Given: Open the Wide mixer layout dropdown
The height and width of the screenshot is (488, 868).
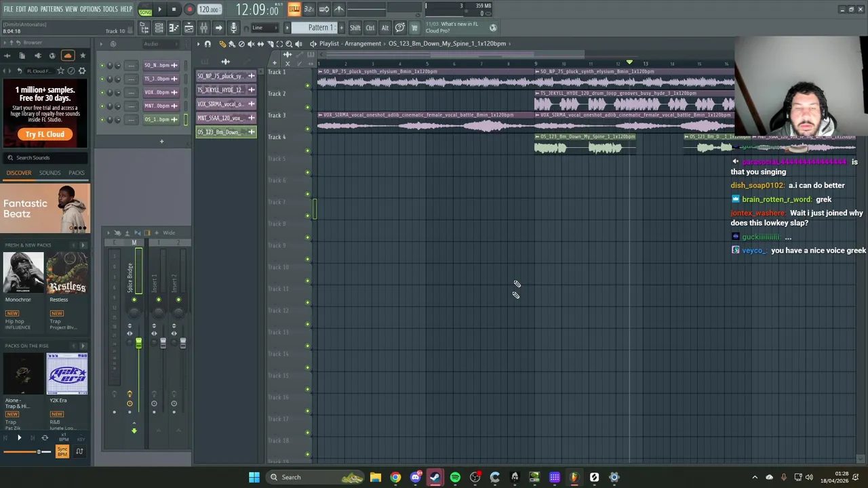Looking at the screenshot, I should tap(169, 233).
